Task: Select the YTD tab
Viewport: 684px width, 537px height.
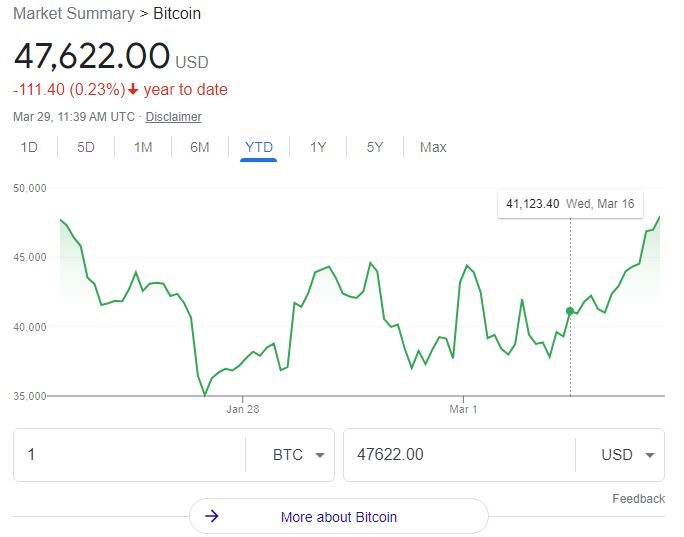Action: tap(258, 147)
